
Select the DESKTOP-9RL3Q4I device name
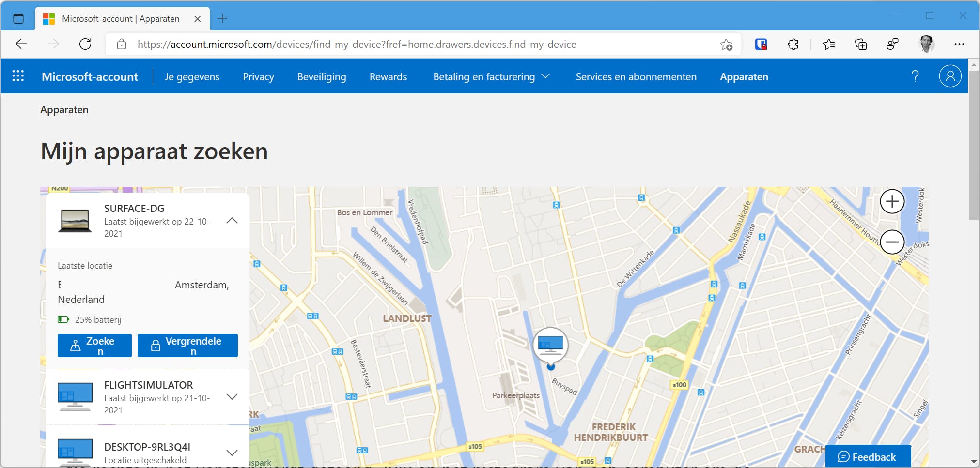click(x=147, y=447)
